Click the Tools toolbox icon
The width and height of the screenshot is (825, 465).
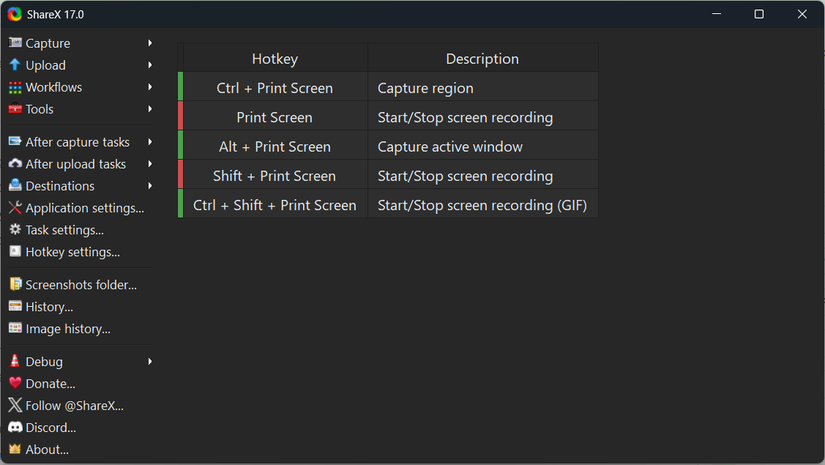[x=15, y=109]
